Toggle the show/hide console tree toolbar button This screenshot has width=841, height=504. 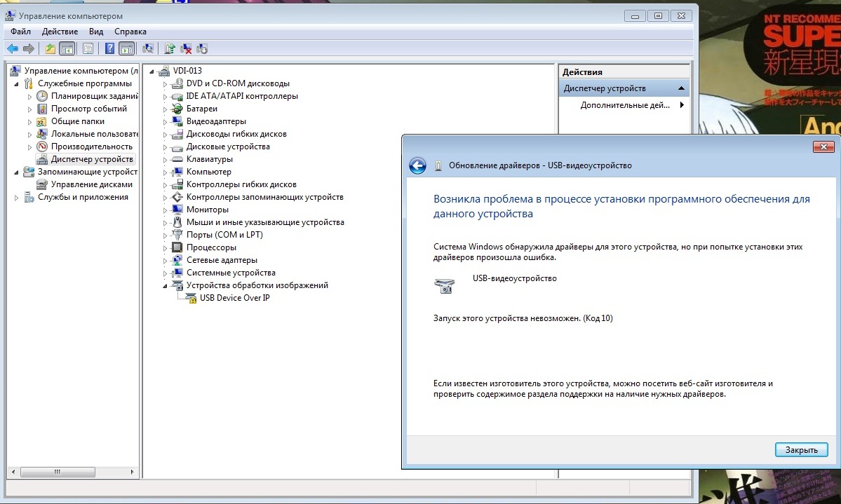point(67,48)
